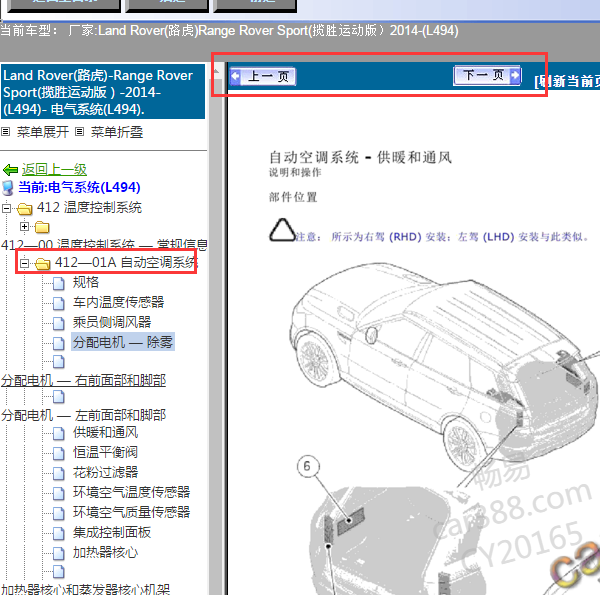The width and height of the screenshot is (600, 595).
Task: Click the 返回上一级 link
Action: 54,170
